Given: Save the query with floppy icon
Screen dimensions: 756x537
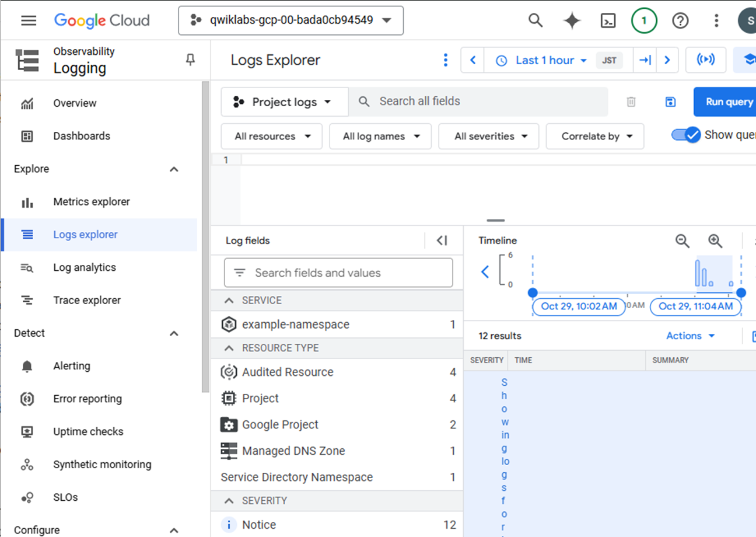Looking at the screenshot, I should click(x=670, y=102).
